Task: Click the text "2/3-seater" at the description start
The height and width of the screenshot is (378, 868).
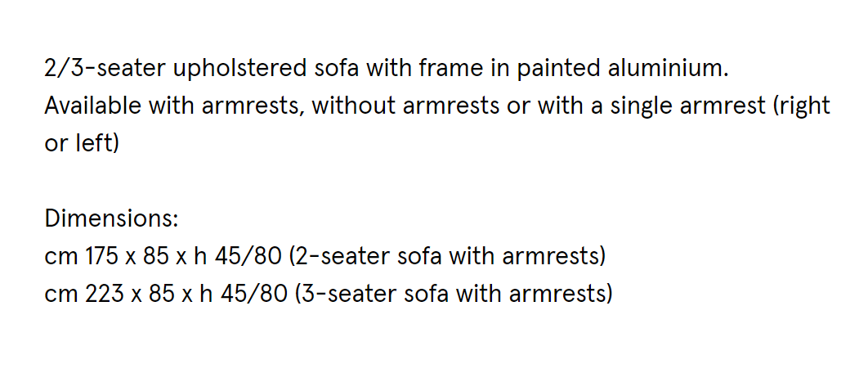Action: point(105,69)
